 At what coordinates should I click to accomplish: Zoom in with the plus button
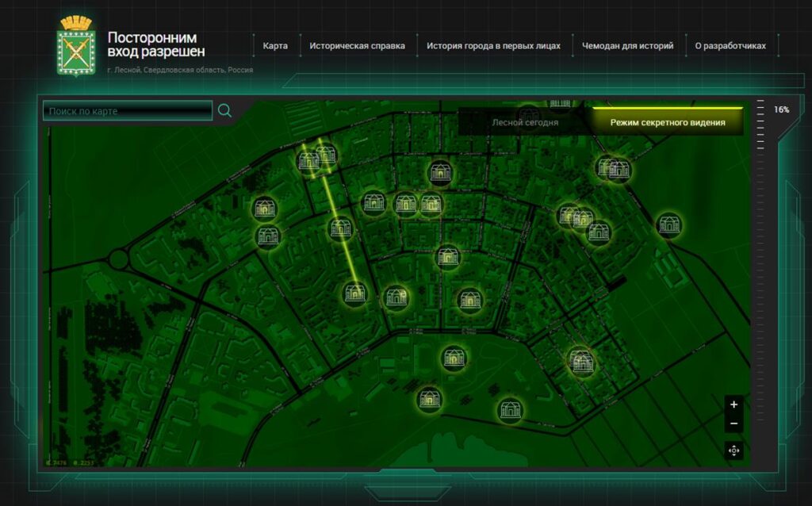coord(733,404)
